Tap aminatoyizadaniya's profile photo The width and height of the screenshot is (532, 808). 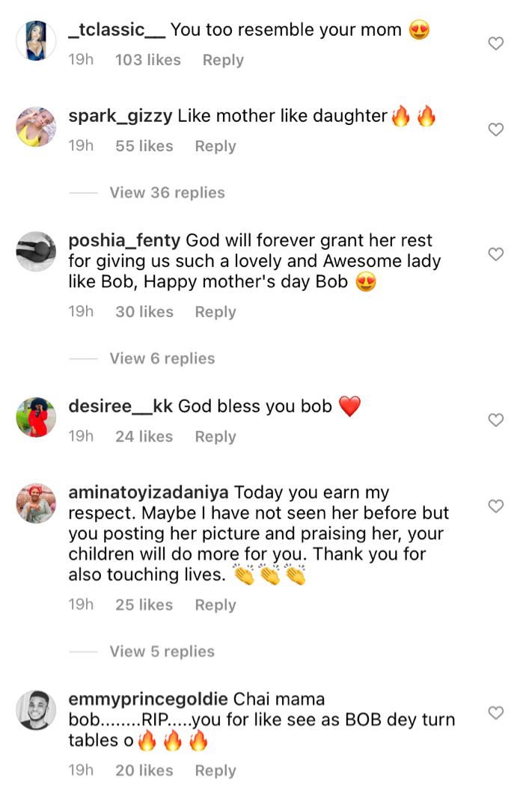coord(36,503)
